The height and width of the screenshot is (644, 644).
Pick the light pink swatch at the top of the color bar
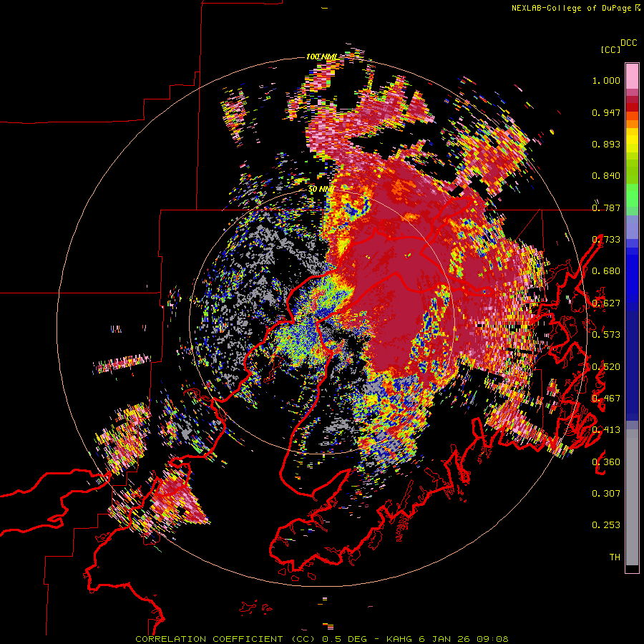click(x=632, y=76)
